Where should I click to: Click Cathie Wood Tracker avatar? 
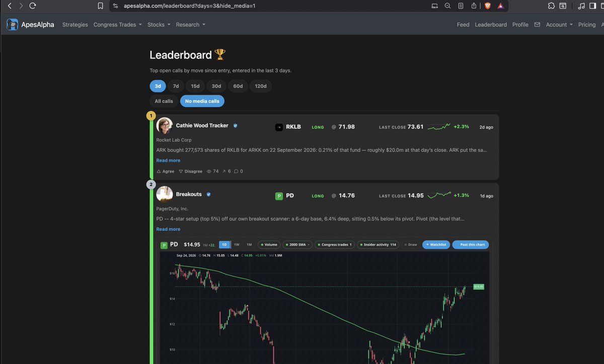click(165, 126)
